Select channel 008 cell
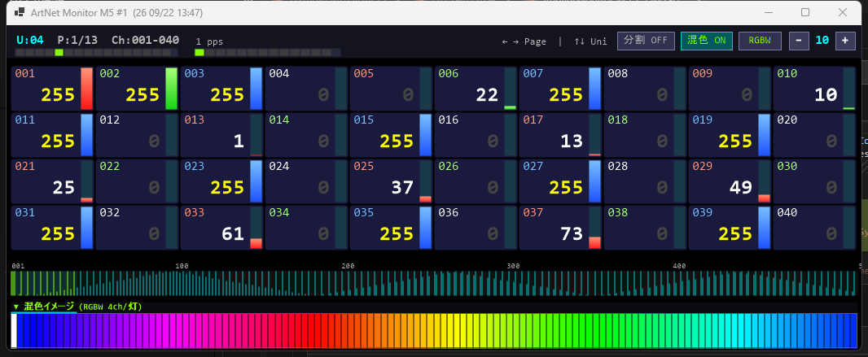The width and height of the screenshot is (868, 357). tap(646, 89)
